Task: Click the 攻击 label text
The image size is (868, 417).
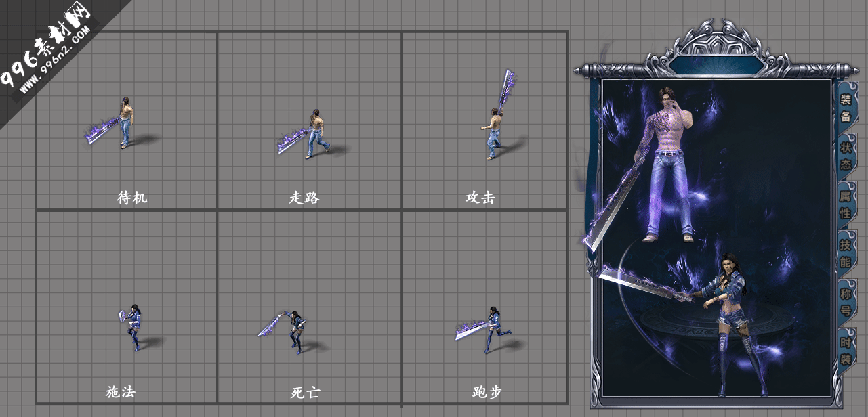Action: pyautogui.click(x=480, y=198)
